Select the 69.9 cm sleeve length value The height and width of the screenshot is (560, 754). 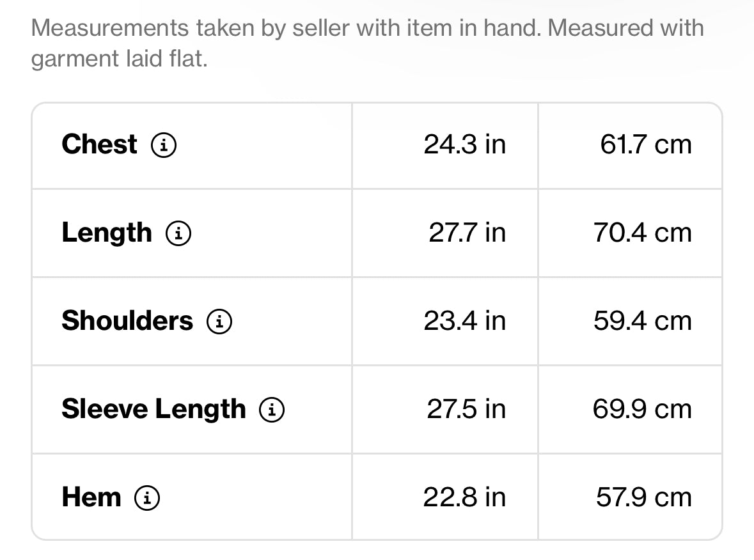[x=642, y=409]
